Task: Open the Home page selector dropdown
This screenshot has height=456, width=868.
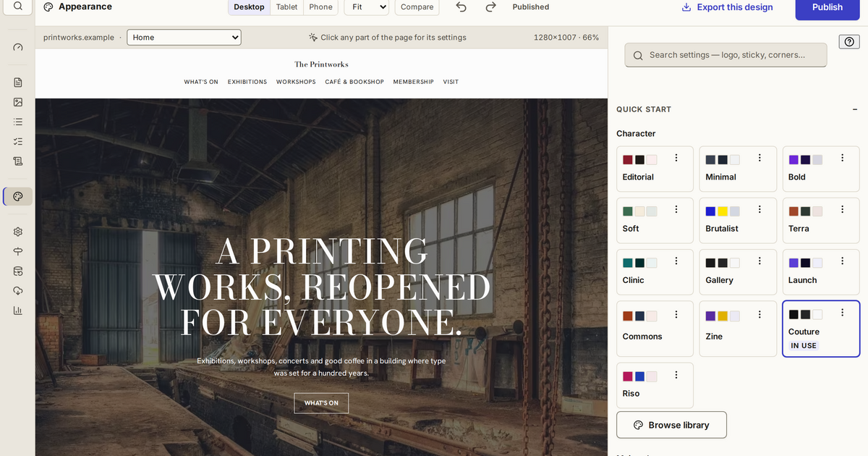Action: [184, 37]
